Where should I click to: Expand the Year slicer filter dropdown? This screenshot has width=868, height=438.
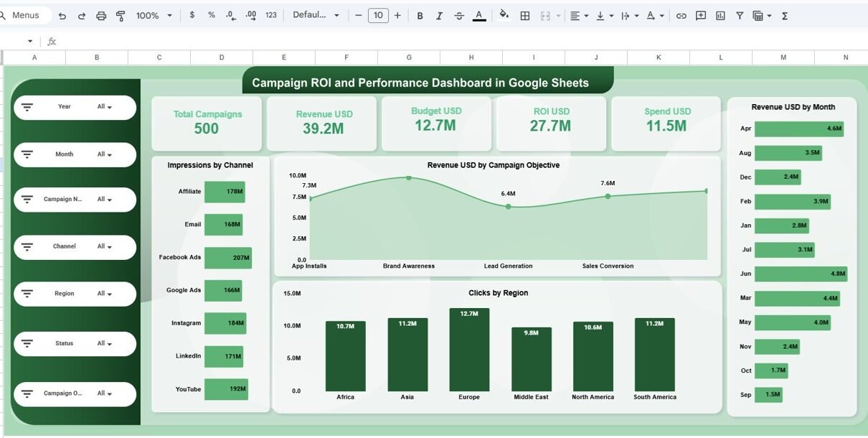[x=105, y=107]
